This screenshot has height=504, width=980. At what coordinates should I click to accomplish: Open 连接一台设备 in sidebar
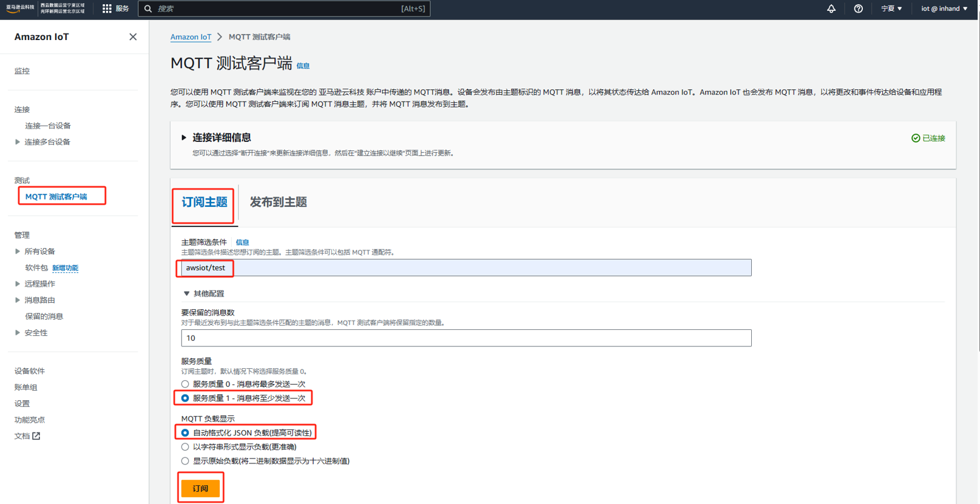(48, 126)
